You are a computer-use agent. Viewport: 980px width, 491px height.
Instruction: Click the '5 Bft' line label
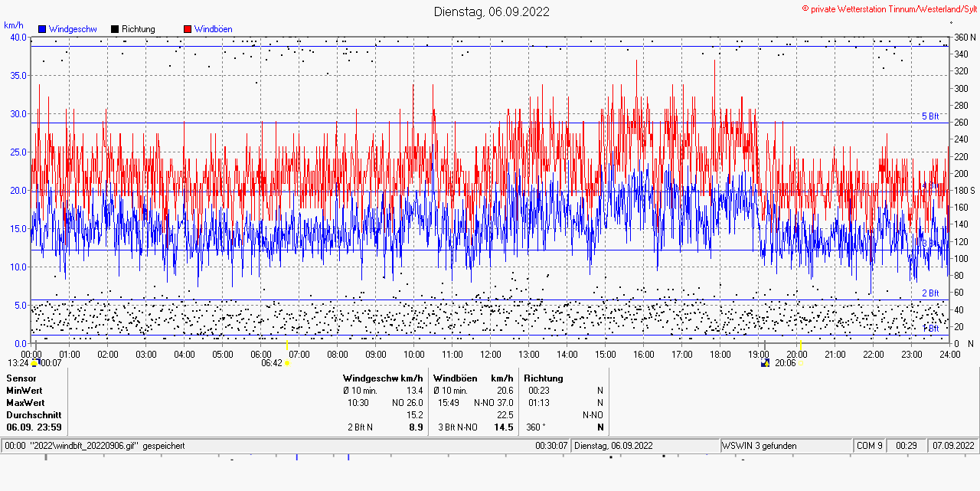click(930, 116)
